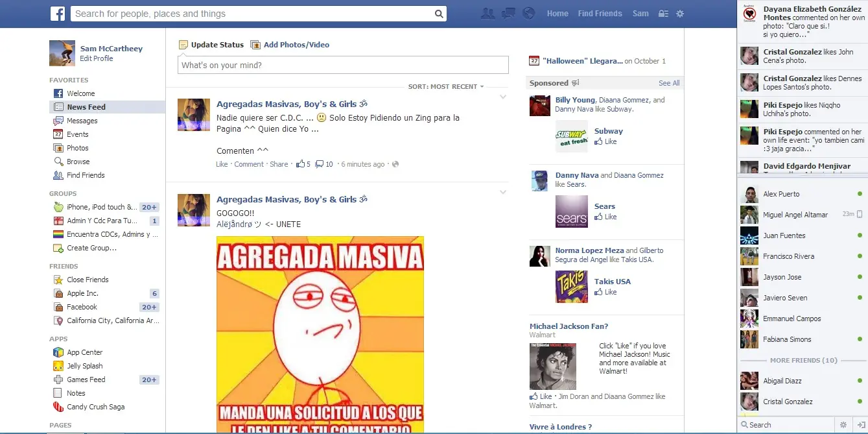
Task: Open chat with Francisco Rivera
Action: click(803, 256)
